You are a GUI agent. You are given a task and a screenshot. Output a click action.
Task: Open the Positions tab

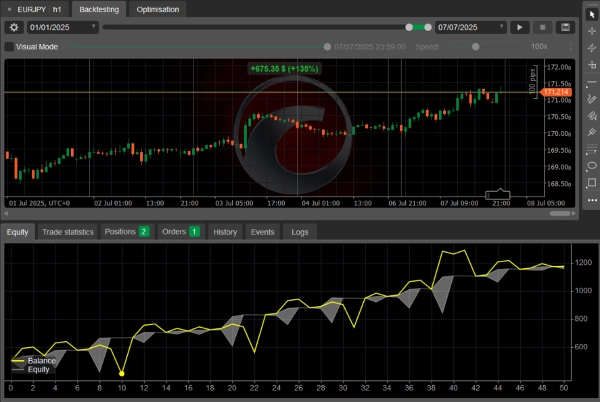coord(127,232)
